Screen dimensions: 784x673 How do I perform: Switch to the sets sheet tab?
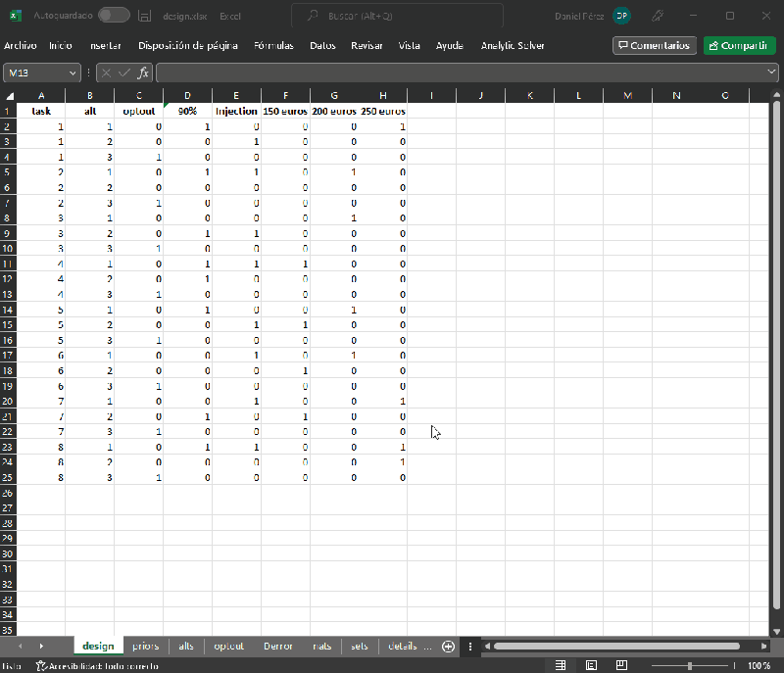pyautogui.click(x=360, y=646)
